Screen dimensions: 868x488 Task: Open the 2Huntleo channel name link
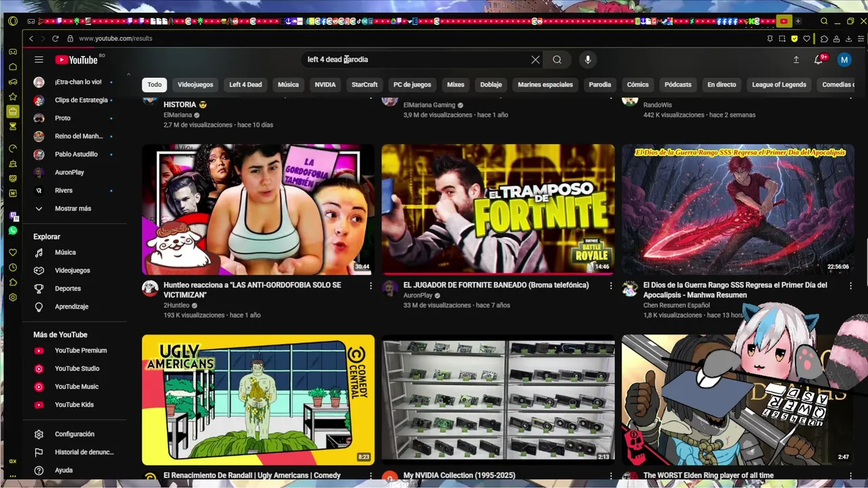point(176,306)
